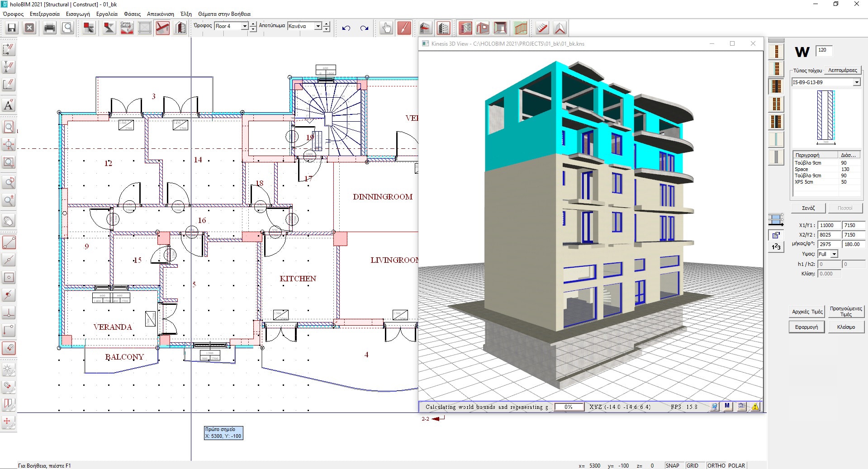The image size is (868, 469).
Task: Open the railing icon in top toolbar
Action: [521, 28]
